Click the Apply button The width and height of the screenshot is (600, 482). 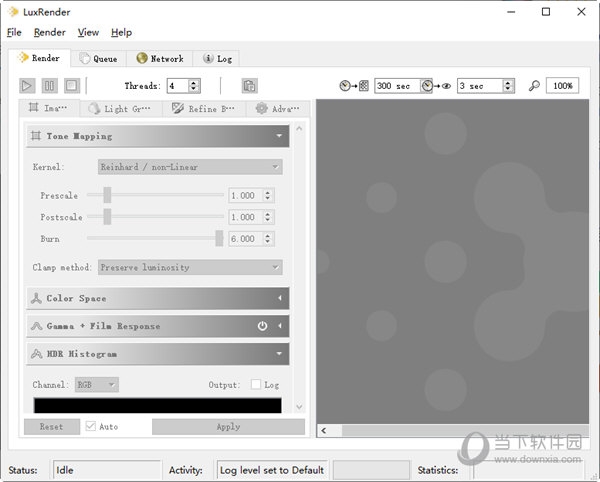point(228,426)
